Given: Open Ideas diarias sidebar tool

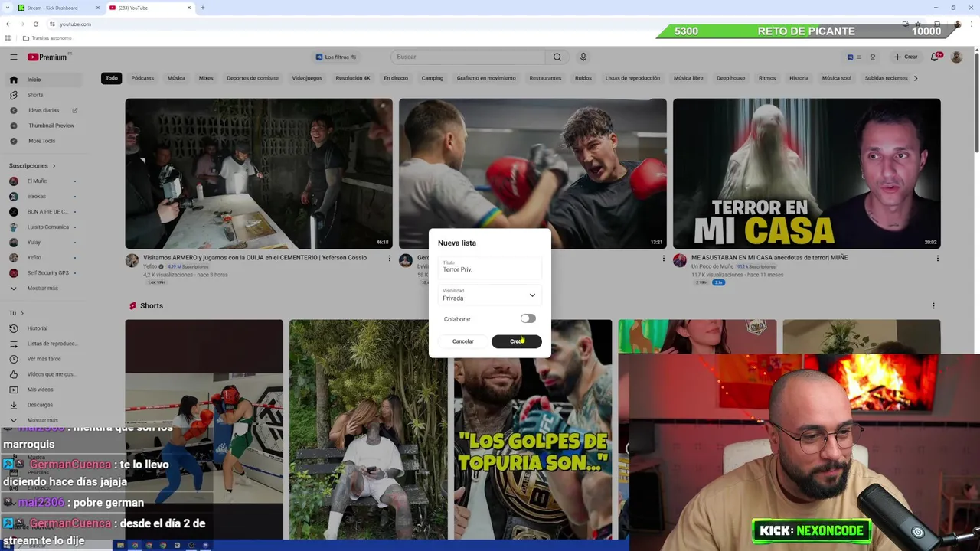Looking at the screenshot, I should click(44, 110).
